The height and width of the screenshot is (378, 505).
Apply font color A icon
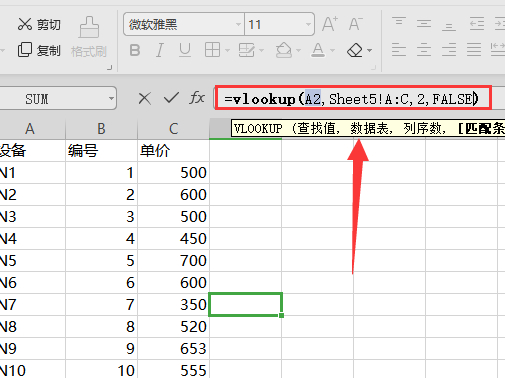tap(318, 50)
